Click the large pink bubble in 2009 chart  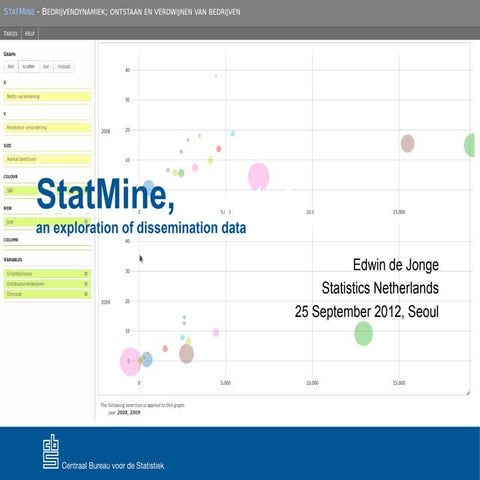coord(130,361)
